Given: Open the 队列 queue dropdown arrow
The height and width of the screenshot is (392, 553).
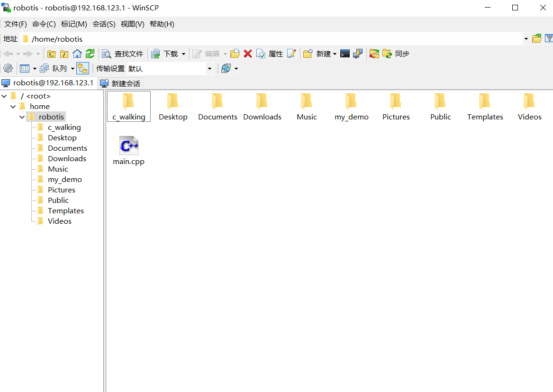Looking at the screenshot, I should tap(73, 69).
